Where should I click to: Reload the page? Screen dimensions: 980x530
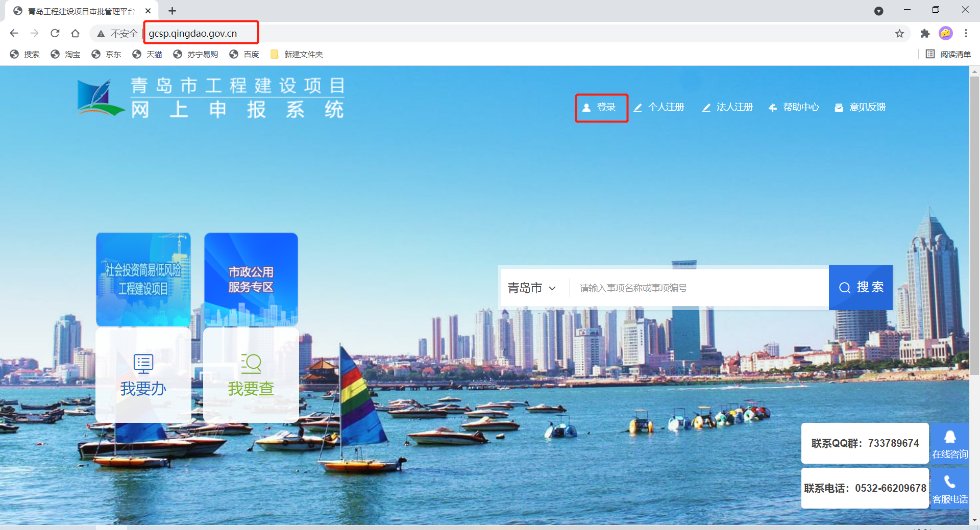coord(55,34)
